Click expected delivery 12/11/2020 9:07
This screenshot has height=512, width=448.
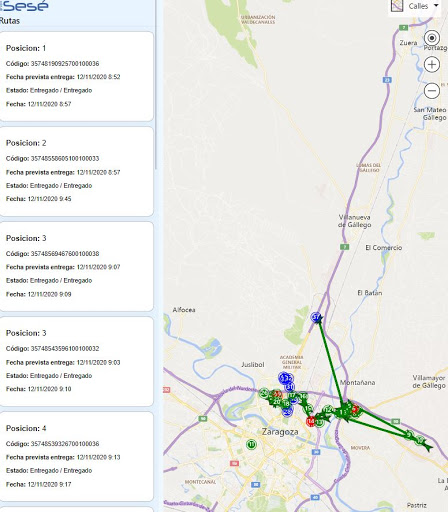point(98,267)
